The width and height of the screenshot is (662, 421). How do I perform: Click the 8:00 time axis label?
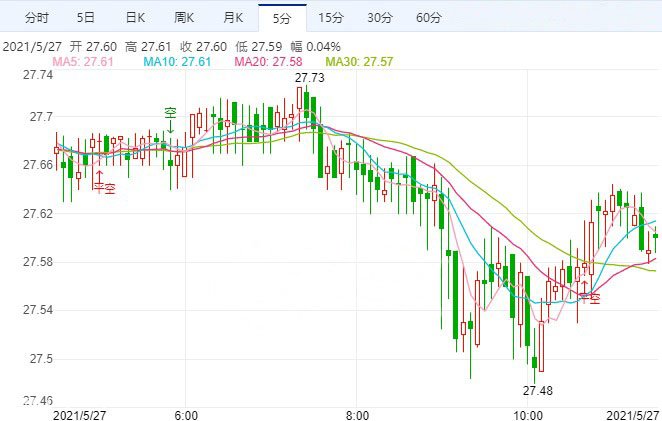(357, 414)
